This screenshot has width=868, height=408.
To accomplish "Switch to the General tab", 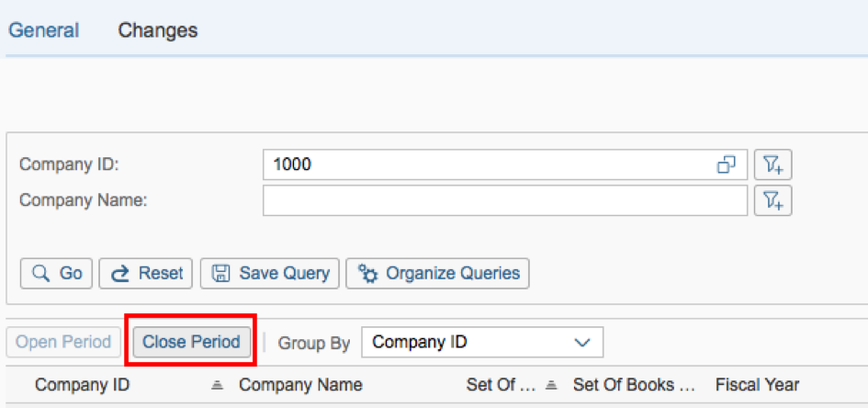I will point(44,30).
